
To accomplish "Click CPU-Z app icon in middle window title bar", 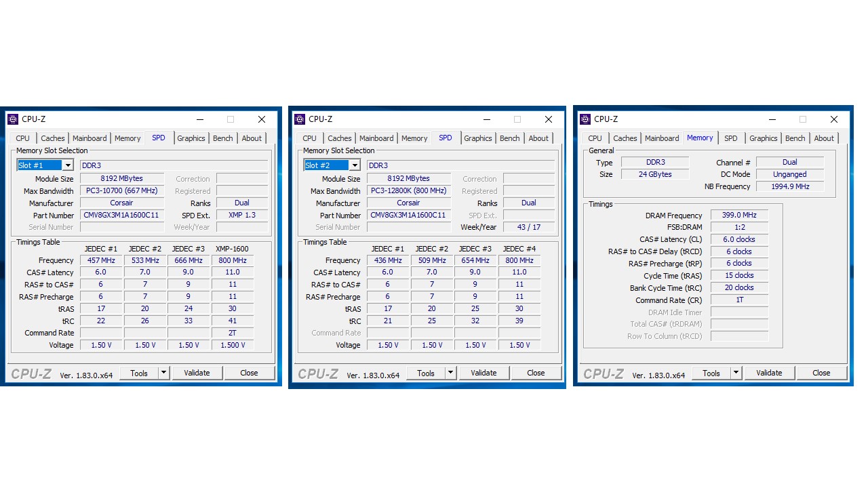I will [300, 119].
